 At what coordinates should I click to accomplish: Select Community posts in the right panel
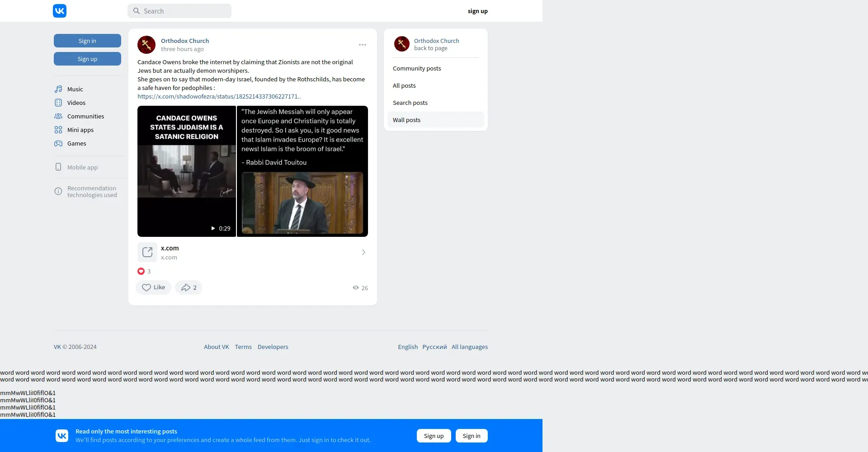436,68
